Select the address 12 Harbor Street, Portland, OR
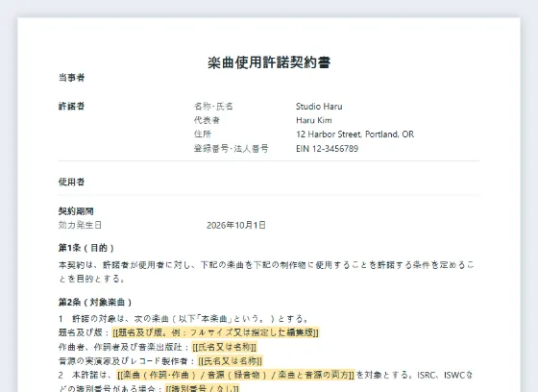The width and height of the screenshot is (538, 392). pos(355,135)
